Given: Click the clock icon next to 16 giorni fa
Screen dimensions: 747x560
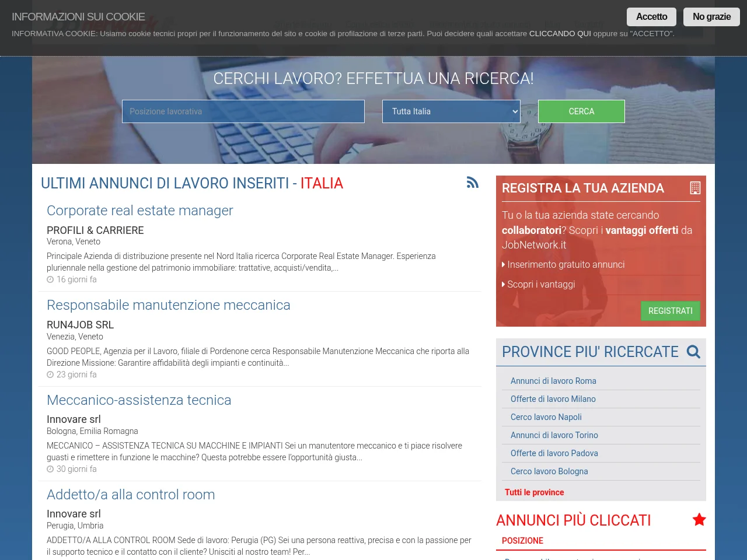Looking at the screenshot, I should point(50,280).
